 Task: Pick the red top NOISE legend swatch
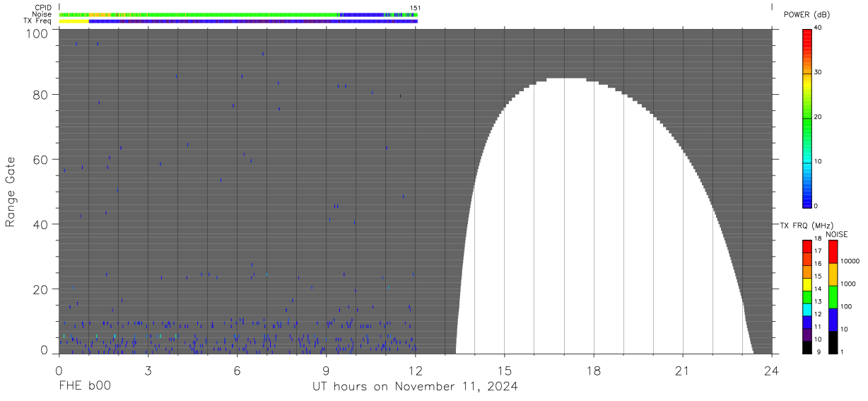click(x=833, y=252)
